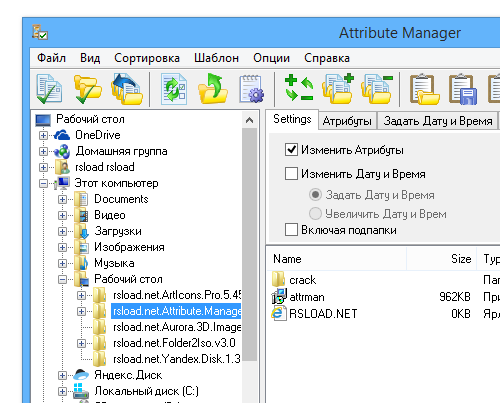Click the Attribute Manager title bar app icon
Screen dimensions: 500x403
[40, 32]
